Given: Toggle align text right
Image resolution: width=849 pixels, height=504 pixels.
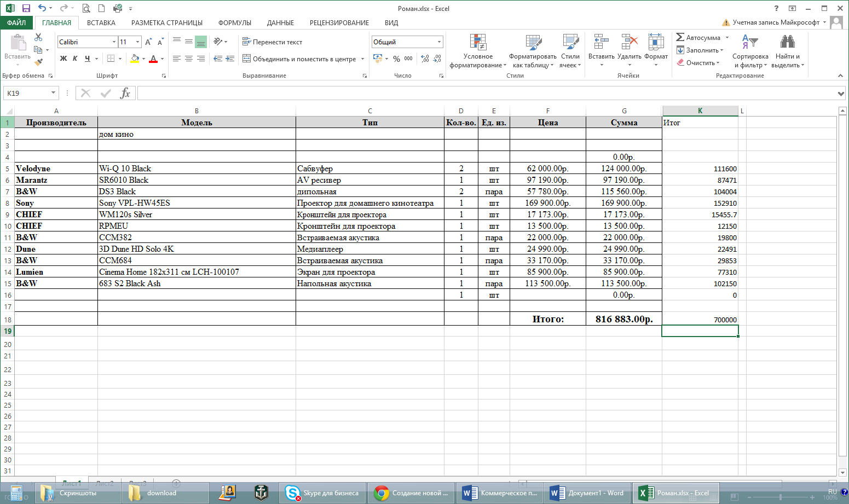Looking at the screenshot, I should tap(201, 59).
